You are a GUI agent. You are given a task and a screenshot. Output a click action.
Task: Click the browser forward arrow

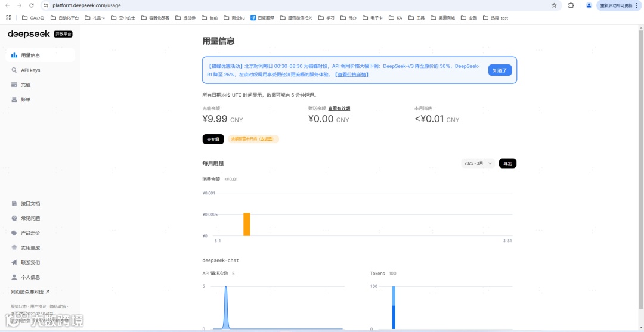click(x=19, y=5)
